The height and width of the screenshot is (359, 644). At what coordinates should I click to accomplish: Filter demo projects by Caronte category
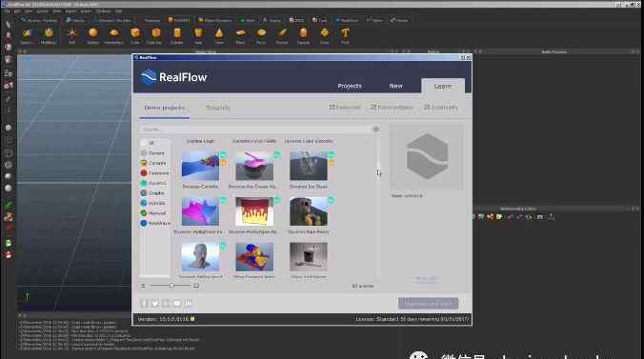(154, 163)
